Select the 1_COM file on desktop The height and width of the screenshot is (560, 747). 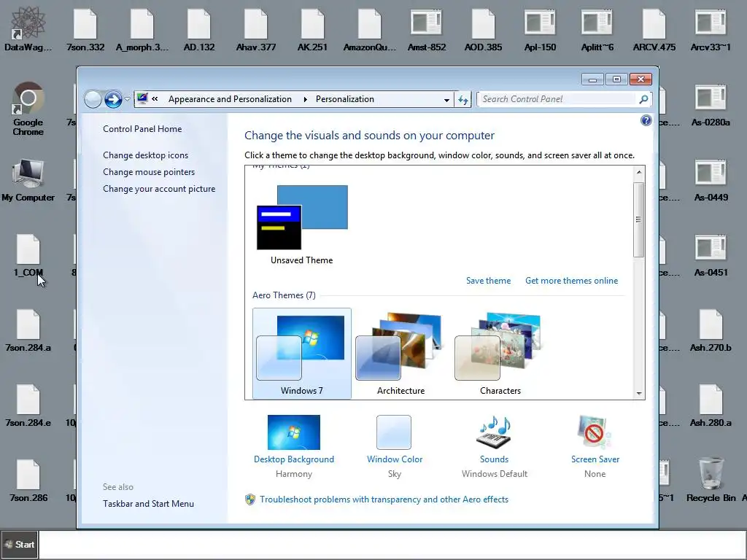tap(28, 254)
